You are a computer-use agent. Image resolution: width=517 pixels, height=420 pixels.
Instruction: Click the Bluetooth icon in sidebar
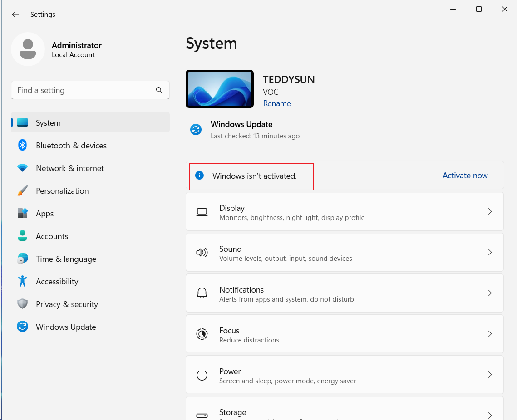22,145
